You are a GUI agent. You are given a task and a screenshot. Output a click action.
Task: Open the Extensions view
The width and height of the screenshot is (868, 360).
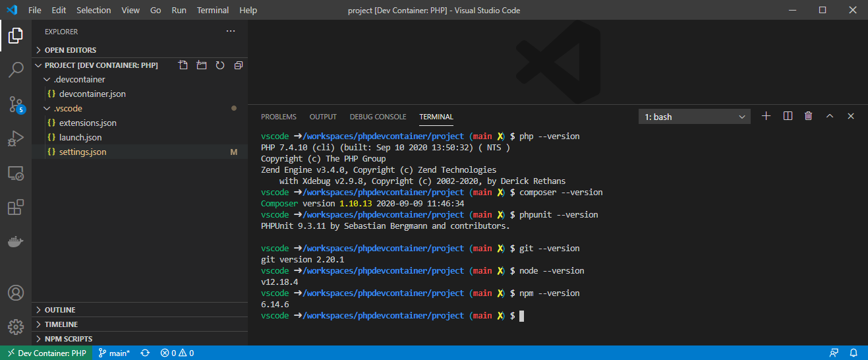coord(16,208)
